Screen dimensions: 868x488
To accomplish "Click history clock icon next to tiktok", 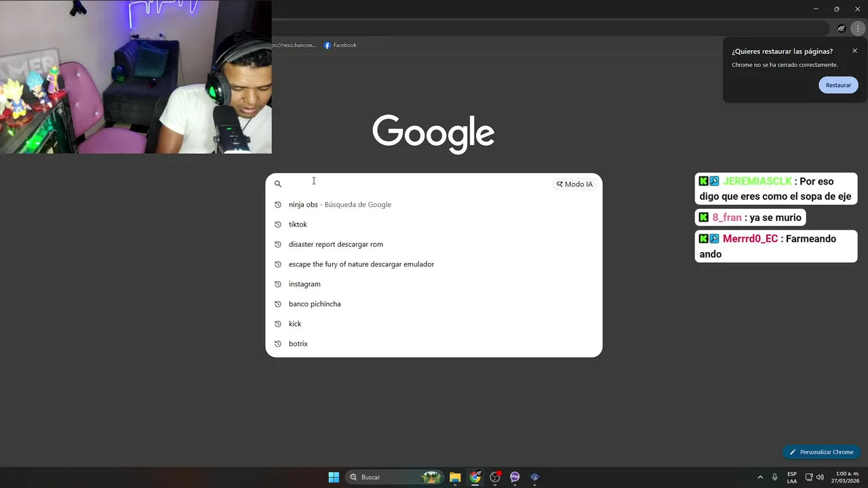I will pos(277,224).
